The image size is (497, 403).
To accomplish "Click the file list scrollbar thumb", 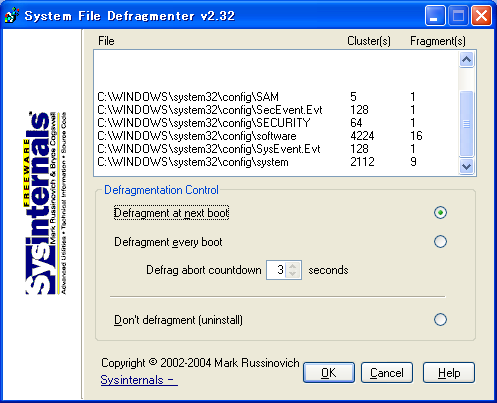I will (x=466, y=124).
